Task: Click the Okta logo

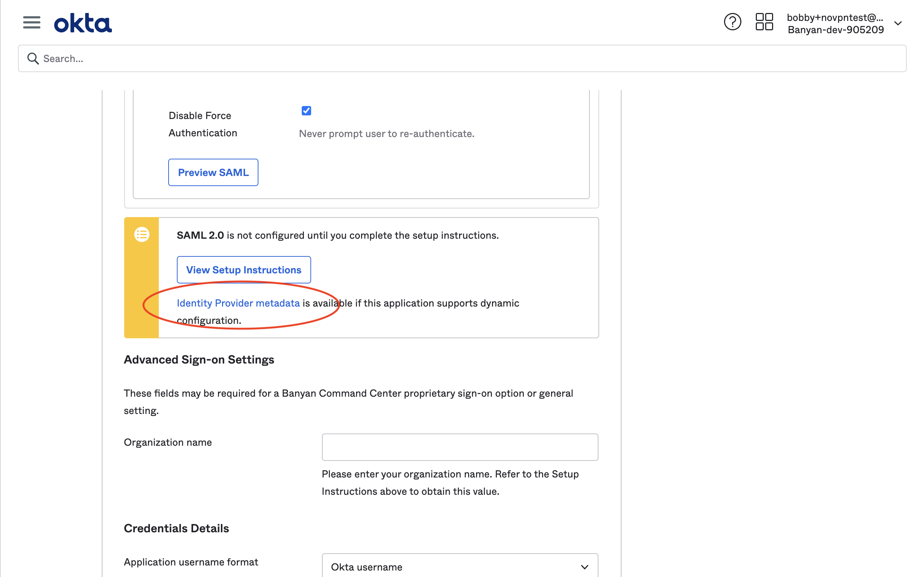Action: (x=83, y=23)
